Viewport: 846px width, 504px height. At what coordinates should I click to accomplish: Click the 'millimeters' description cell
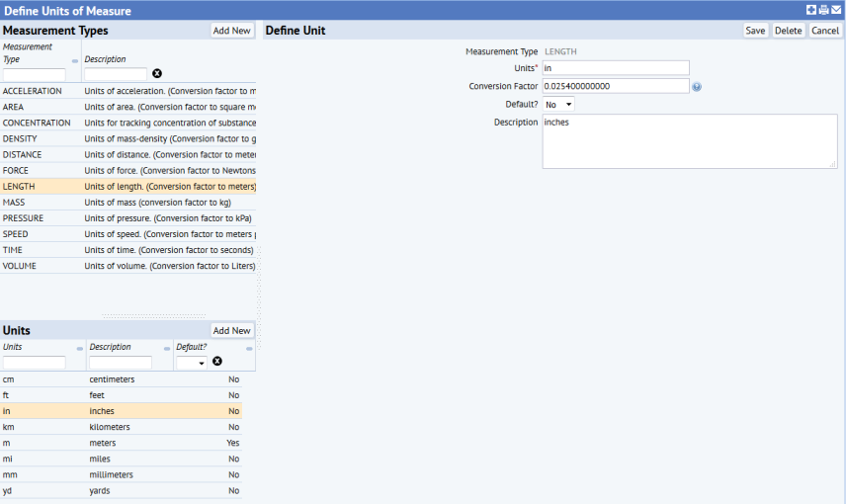111,475
